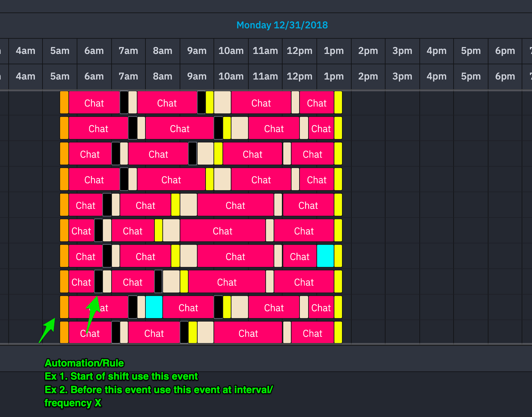
Task: Open the second Chat block in the fifth row
Action: (145, 205)
